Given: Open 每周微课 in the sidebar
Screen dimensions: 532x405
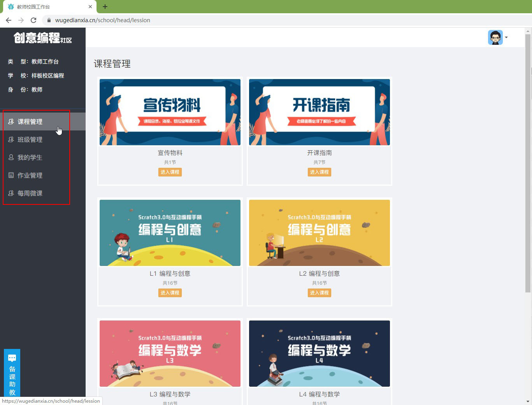Looking at the screenshot, I should pyautogui.click(x=43, y=193).
